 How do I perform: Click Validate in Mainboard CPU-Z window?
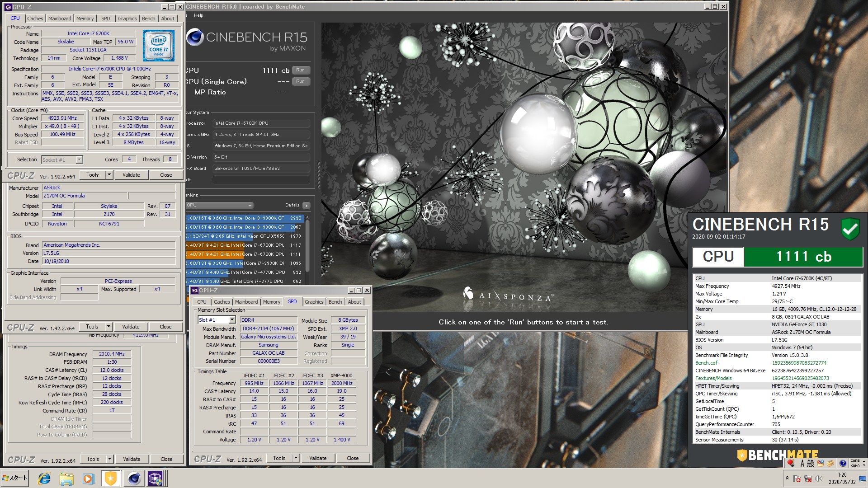pyautogui.click(x=131, y=327)
